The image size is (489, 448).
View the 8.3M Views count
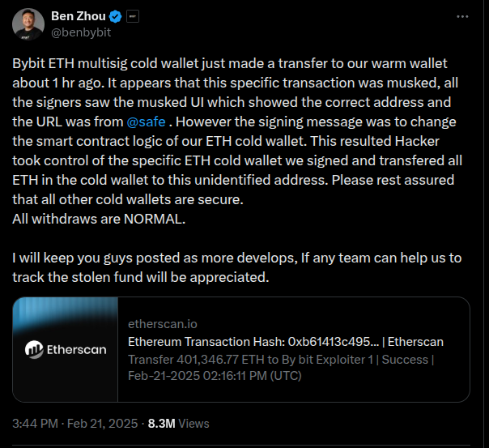click(x=161, y=423)
